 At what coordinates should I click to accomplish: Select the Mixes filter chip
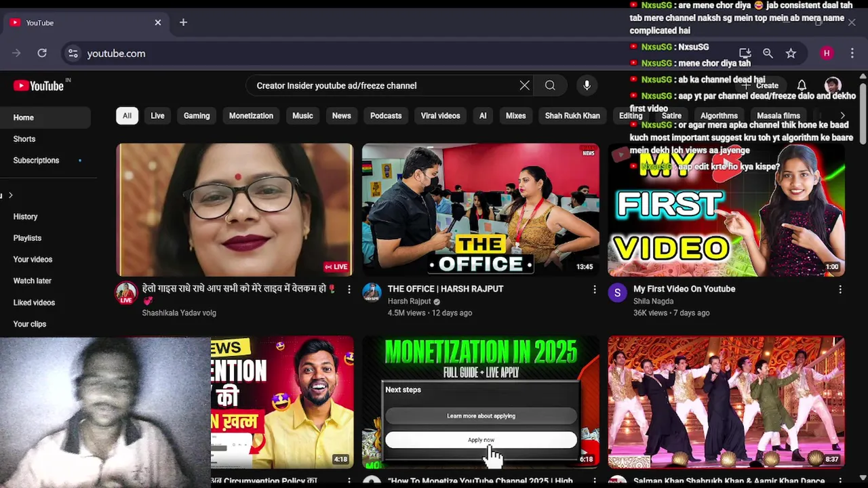pos(515,116)
